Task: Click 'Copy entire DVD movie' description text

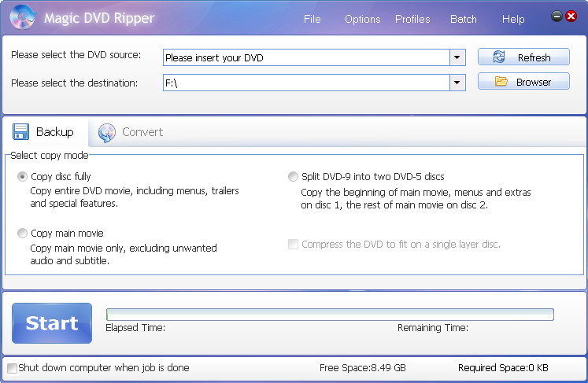Action: click(x=135, y=197)
